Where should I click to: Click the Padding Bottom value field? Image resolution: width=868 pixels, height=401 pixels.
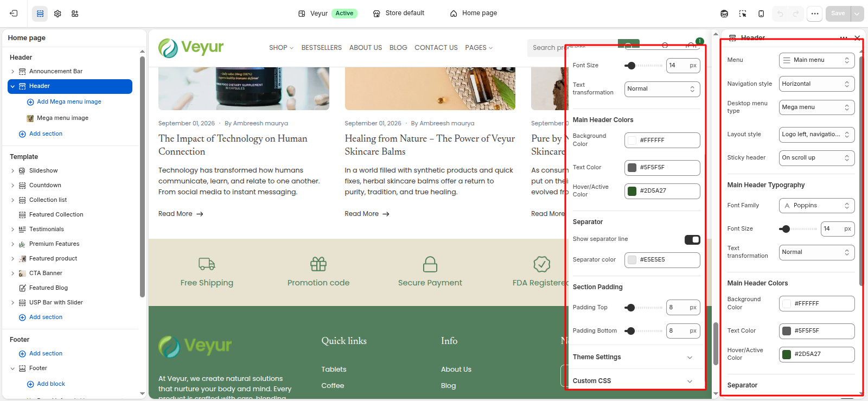click(x=683, y=331)
